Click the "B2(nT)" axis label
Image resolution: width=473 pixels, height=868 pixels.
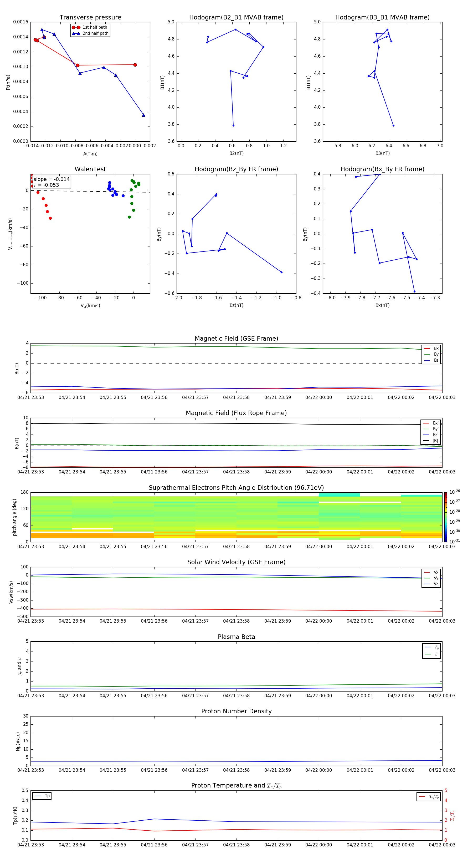point(236,153)
